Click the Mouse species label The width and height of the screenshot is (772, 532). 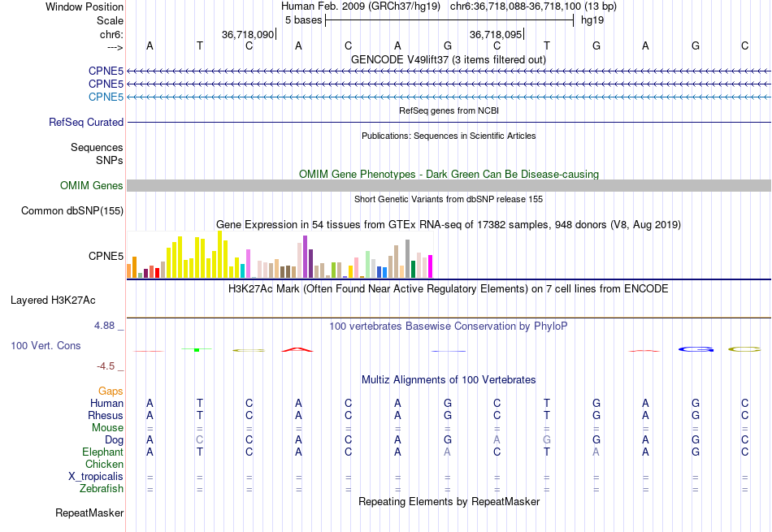[108, 428]
